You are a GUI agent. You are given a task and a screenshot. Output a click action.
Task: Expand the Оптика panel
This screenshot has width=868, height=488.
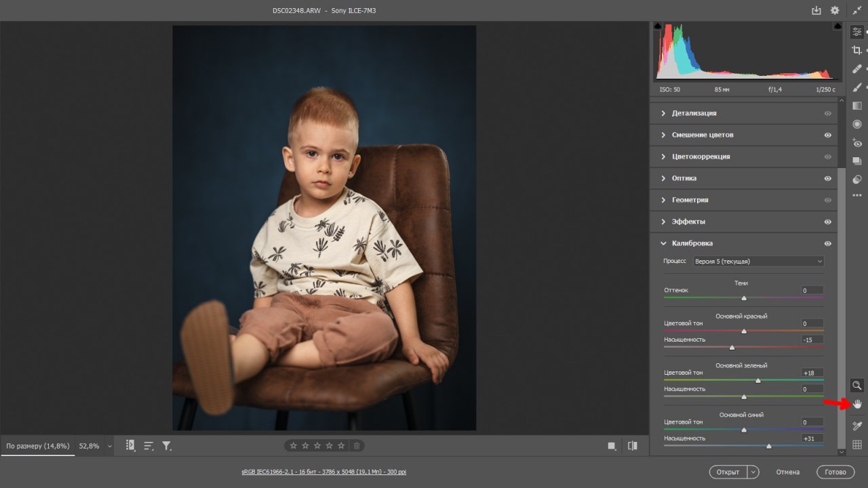point(663,178)
